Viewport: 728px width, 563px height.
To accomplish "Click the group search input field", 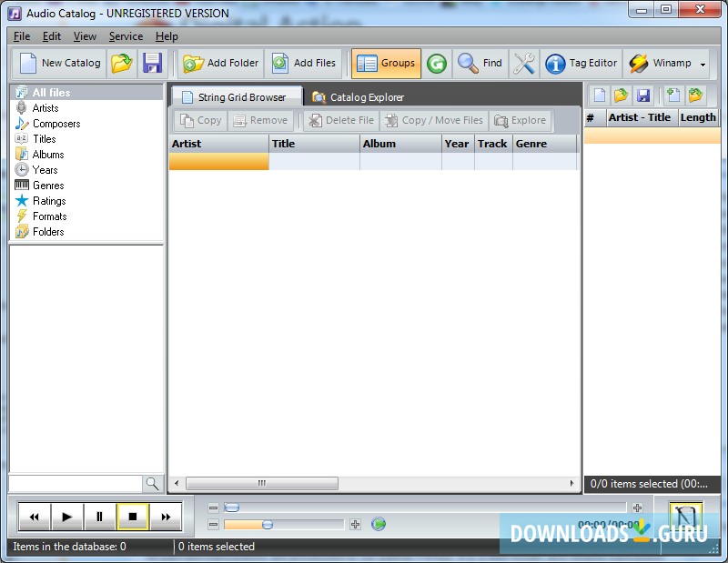I will tap(76, 484).
